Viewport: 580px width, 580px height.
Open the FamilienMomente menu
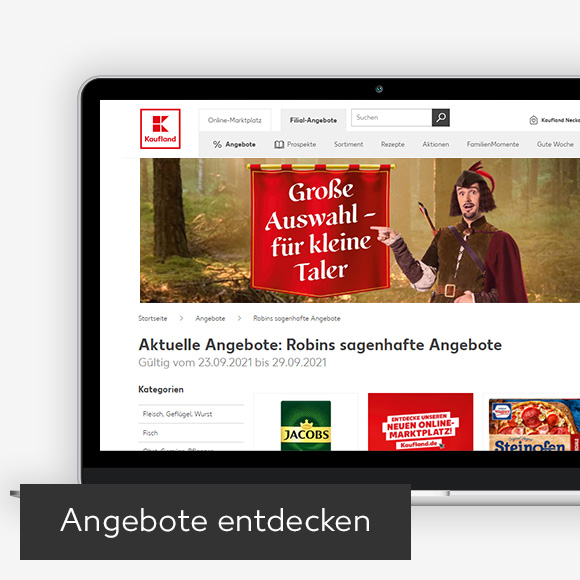click(x=493, y=144)
